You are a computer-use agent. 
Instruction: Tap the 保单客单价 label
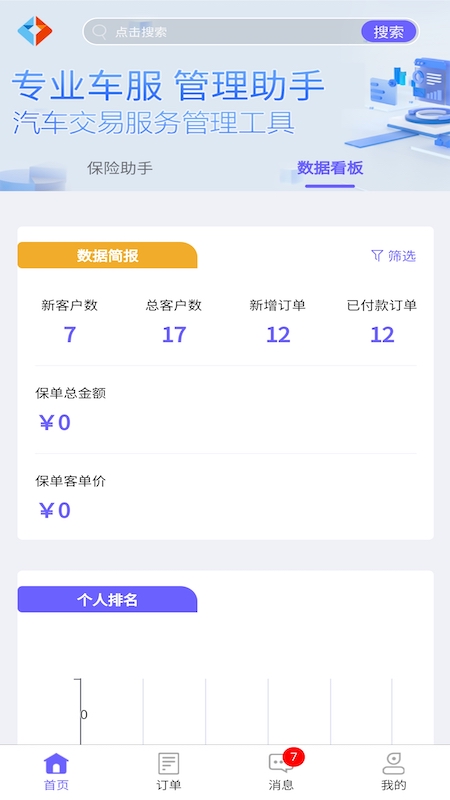(70, 481)
